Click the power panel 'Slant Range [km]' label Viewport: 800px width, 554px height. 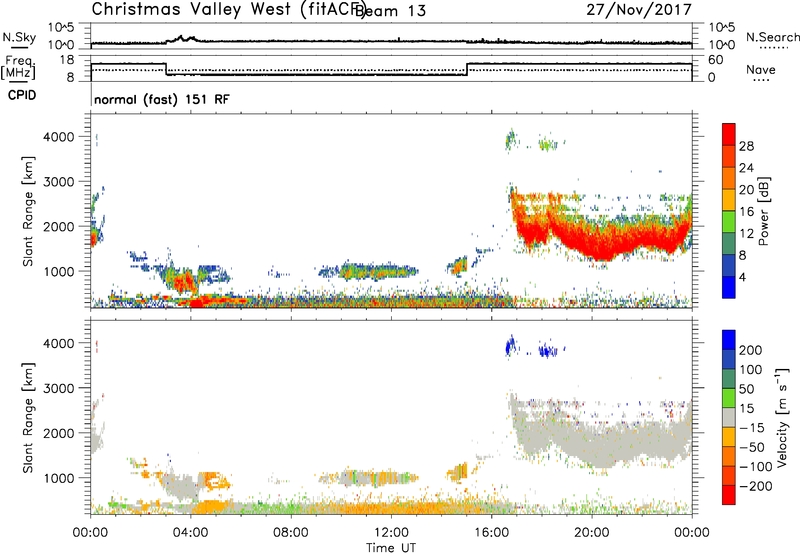point(28,211)
